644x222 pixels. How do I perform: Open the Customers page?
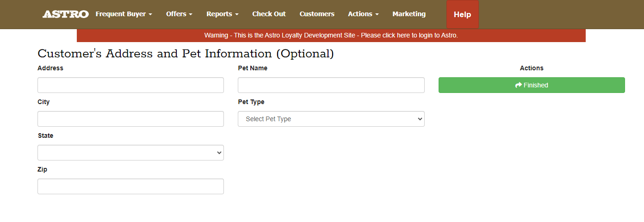coord(317,14)
